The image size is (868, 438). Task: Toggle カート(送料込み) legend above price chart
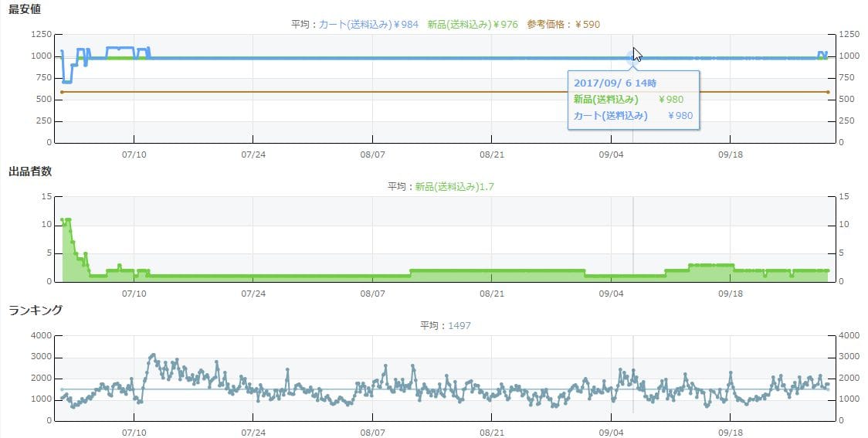pyautogui.click(x=368, y=25)
